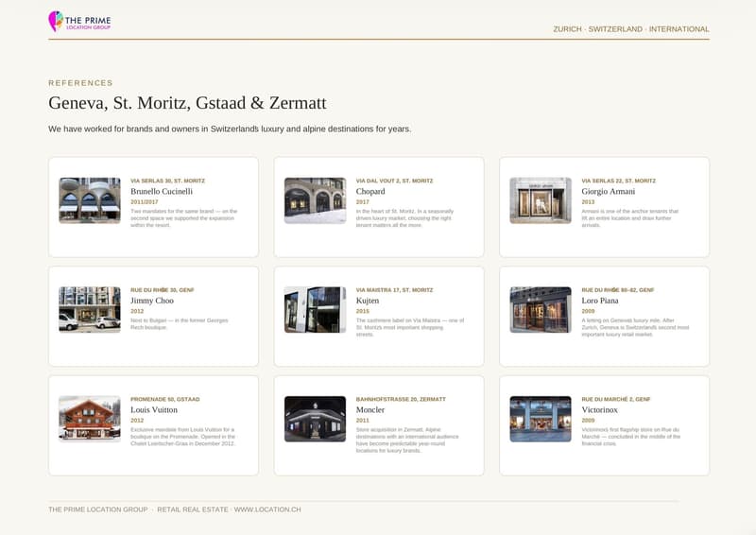Click the address Via Maistra 17, St. Moritz
Screen dimensions: 756x535
pyautogui.click(x=394, y=290)
